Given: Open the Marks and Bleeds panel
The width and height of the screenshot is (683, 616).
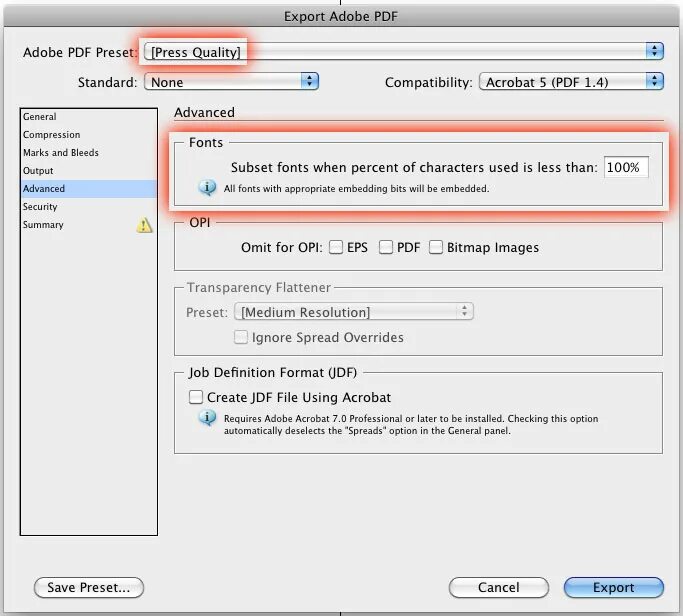Looking at the screenshot, I should click(89, 152).
